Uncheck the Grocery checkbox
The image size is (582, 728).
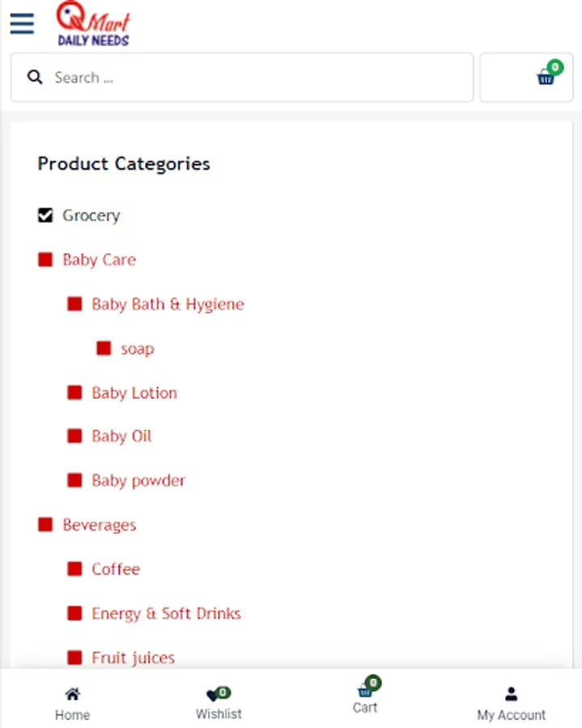pos(45,215)
